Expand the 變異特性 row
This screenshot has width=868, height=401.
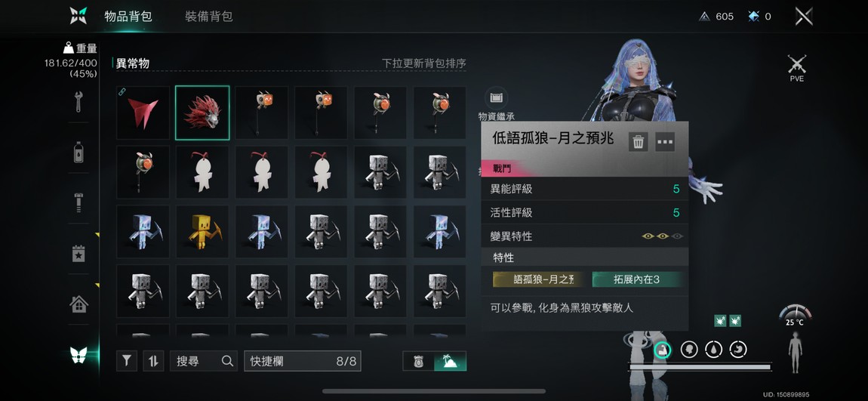coord(584,236)
